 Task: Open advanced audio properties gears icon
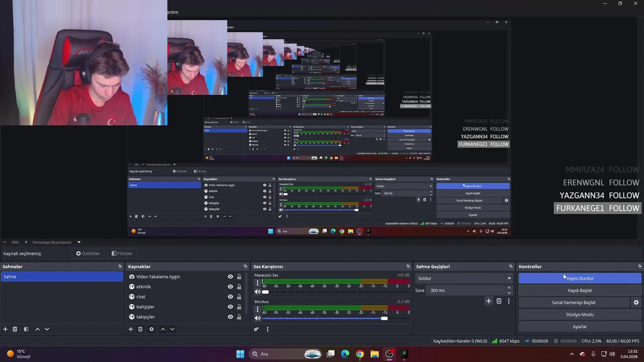[x=256, y=329]
